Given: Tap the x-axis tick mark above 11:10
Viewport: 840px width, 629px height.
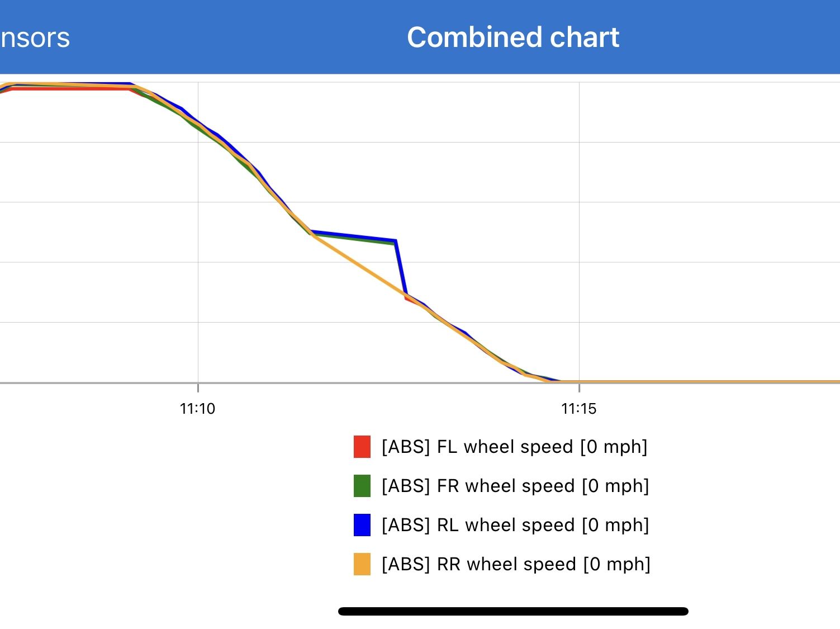Looking at the screenshot, I should tap(198, 387).
